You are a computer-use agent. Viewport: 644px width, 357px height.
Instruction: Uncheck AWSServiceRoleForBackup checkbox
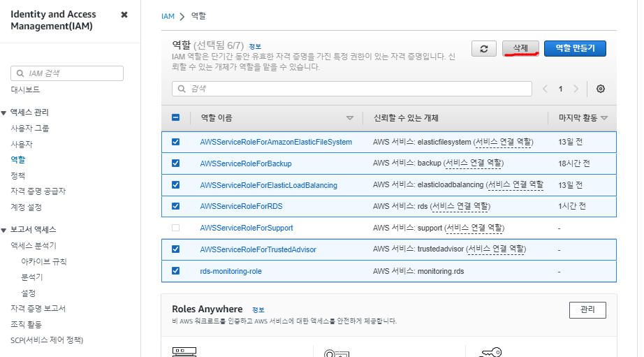coord(175,163)
